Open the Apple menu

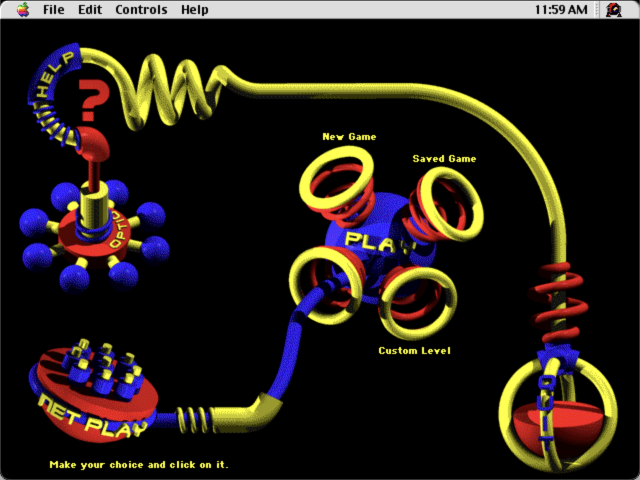[23, 9]
